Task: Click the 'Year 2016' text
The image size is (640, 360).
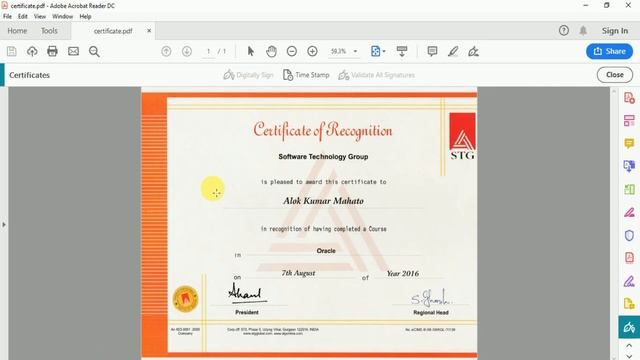Action: click(x=403, y=273)
